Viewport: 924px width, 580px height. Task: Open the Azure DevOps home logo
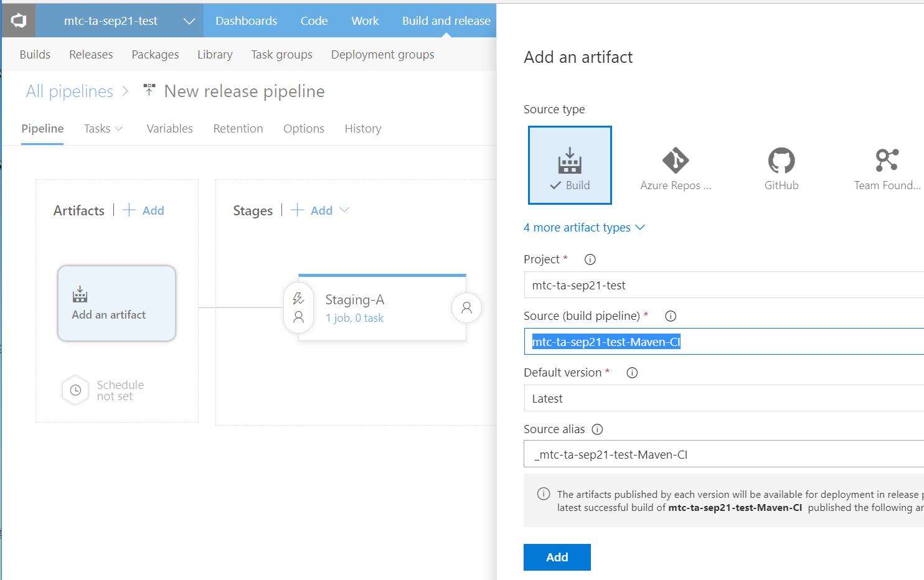19,21
